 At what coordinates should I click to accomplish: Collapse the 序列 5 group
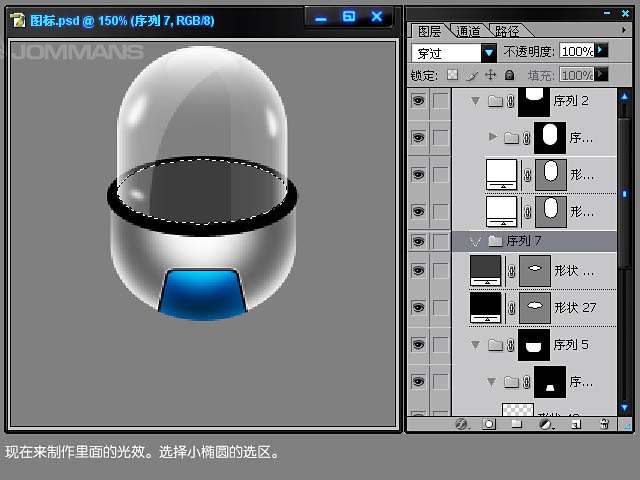coord(475,345)
